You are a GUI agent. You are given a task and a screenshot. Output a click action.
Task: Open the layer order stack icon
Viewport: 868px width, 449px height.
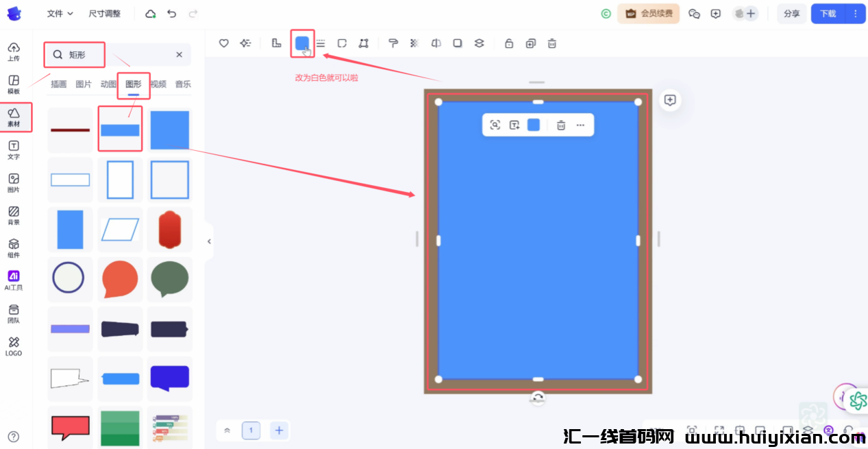point(479,43)
